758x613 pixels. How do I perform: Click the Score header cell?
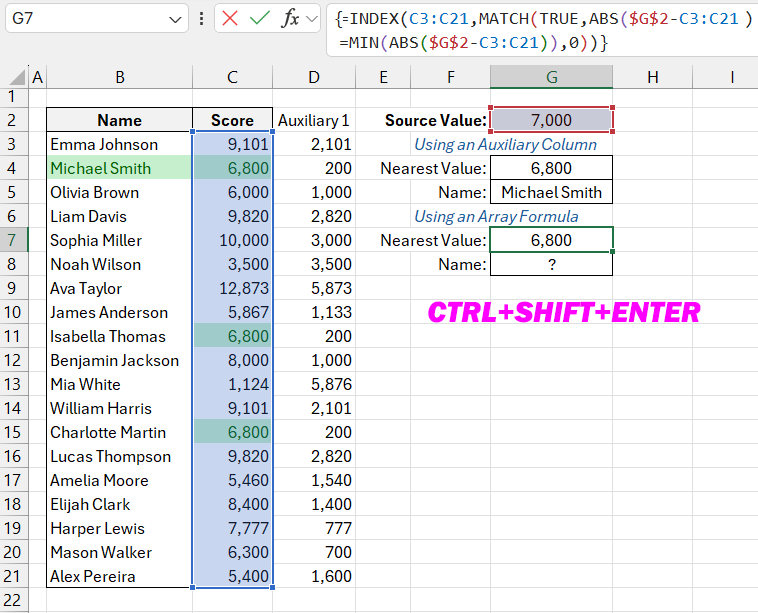point(232,120)
